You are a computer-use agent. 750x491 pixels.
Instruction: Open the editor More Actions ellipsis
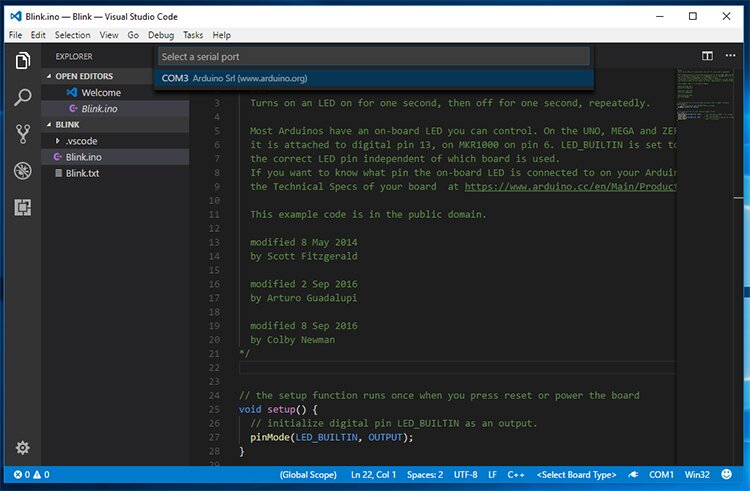[730, 56]
